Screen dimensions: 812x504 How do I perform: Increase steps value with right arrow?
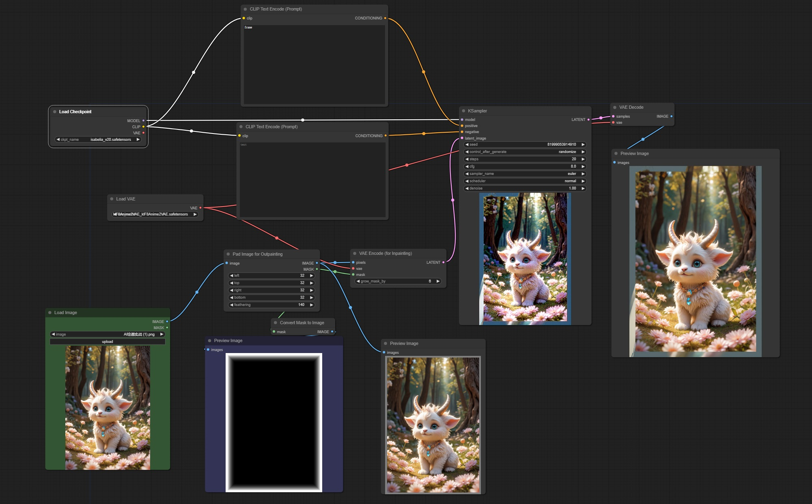coord(583,159)
